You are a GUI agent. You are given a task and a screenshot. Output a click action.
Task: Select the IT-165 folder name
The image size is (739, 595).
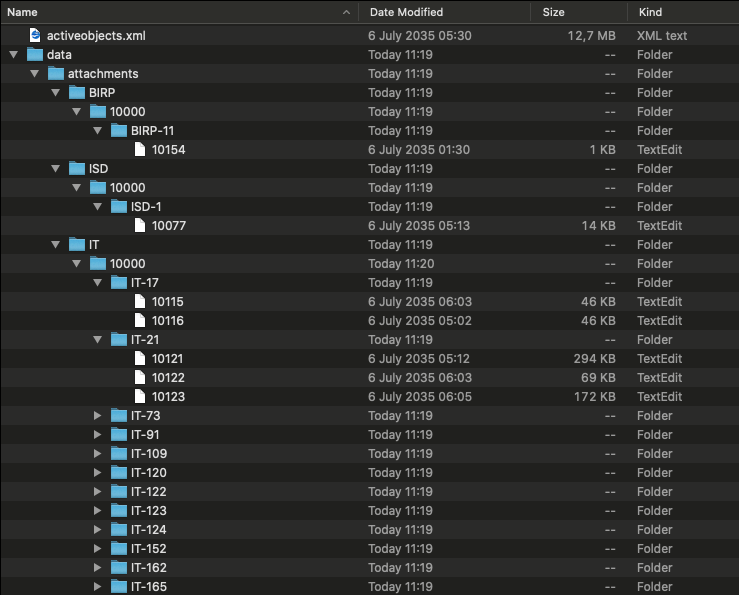[148, 587]
